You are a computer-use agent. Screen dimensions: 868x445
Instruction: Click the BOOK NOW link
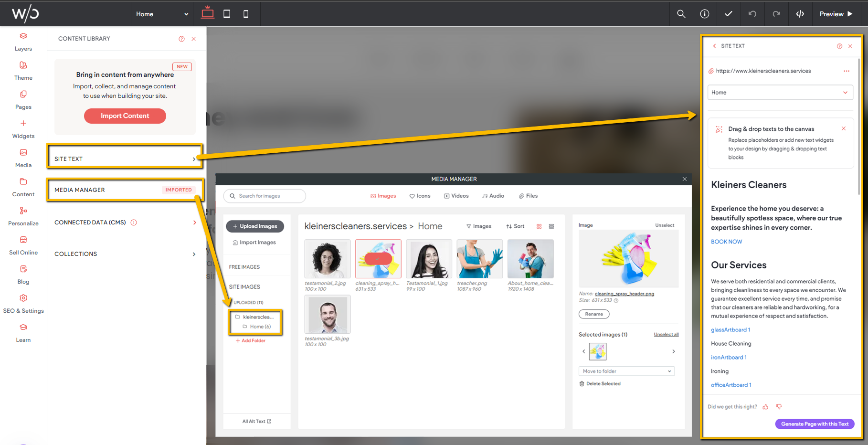click(x=726, y=242)
